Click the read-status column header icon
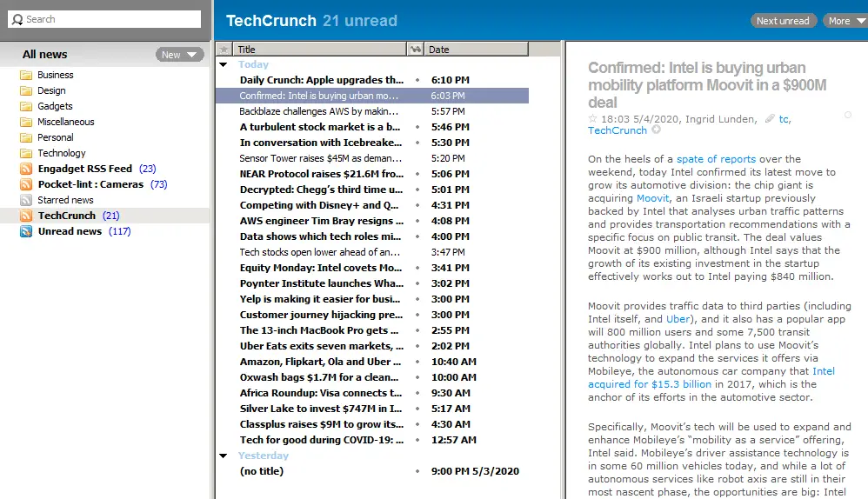The height and width of the screenshot is (499, 868). 415,50
